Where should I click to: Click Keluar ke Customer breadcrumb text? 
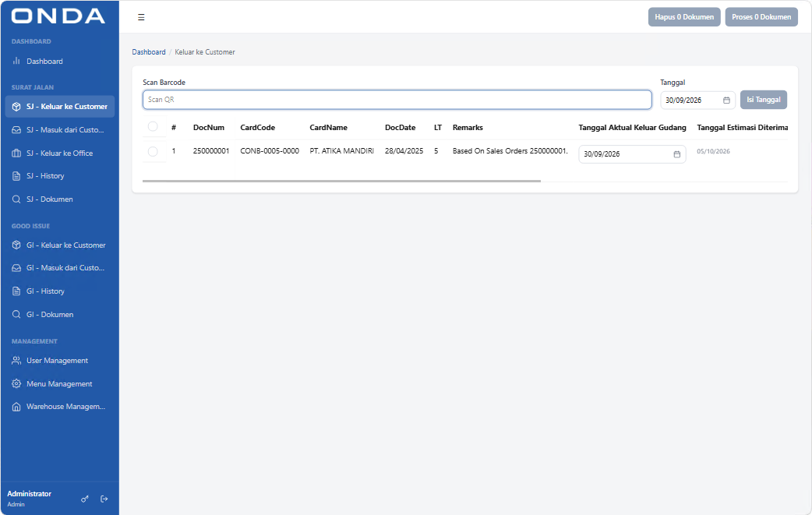pyautogui.click(x=204, y=51)
